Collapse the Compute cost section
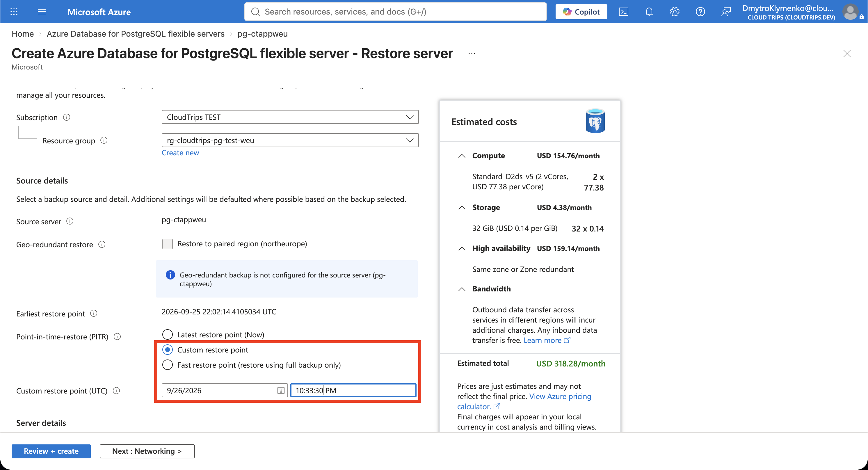Image resolution: width=868 pixels, height=470 pixels. pyautogui.click(x=462, y=156)
